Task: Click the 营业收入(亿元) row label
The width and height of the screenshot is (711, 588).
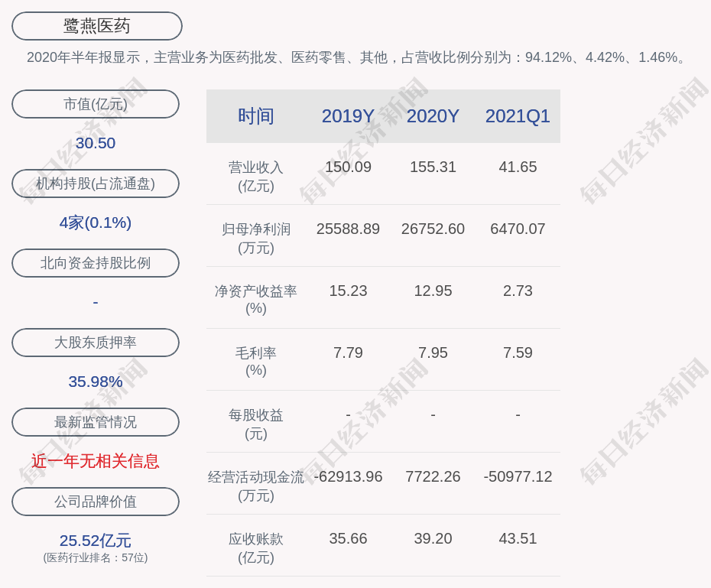Action: point(256,177)
